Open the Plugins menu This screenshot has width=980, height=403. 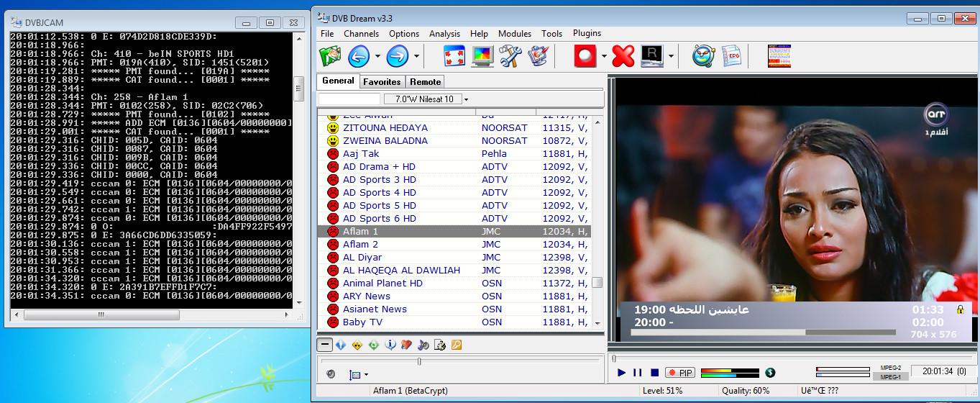[587, 33]
